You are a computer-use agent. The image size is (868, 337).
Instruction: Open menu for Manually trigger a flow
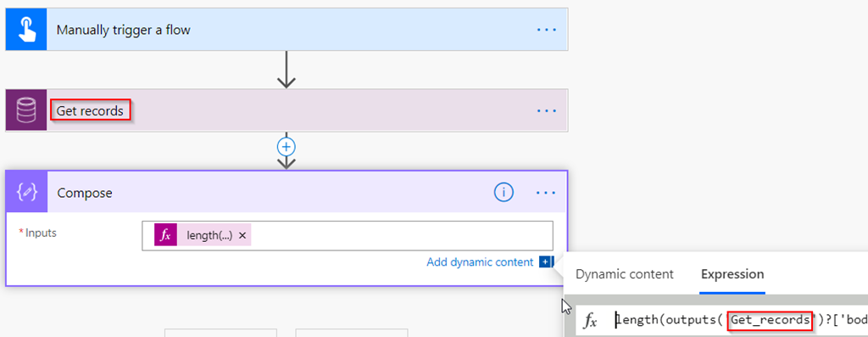click(x=546, y=30)
